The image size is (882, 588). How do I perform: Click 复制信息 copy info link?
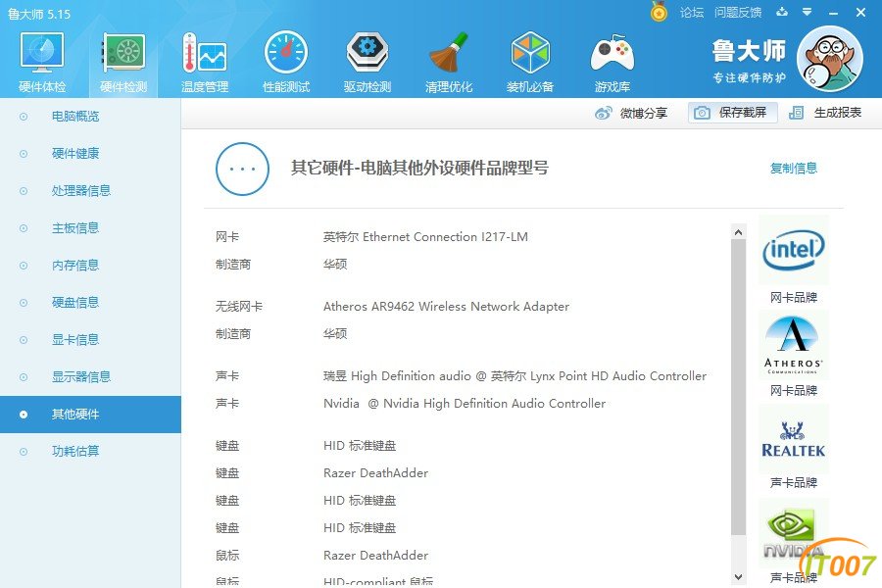click(x=793, y=169)
